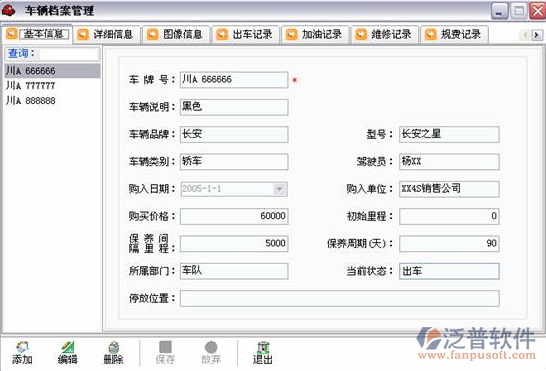This screenshot has width=546, height=371.
Task: Click the red car application icon
Action: pyautogui.click(x=9, y=10)
